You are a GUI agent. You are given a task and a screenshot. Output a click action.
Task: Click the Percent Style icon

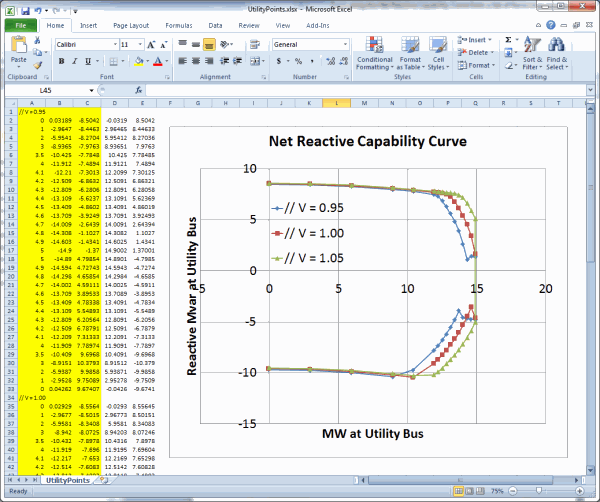tap(298, 61)
